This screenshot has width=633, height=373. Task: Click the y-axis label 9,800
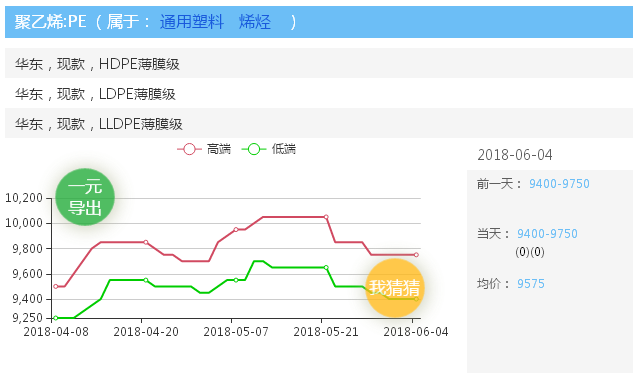coord(27,248)
